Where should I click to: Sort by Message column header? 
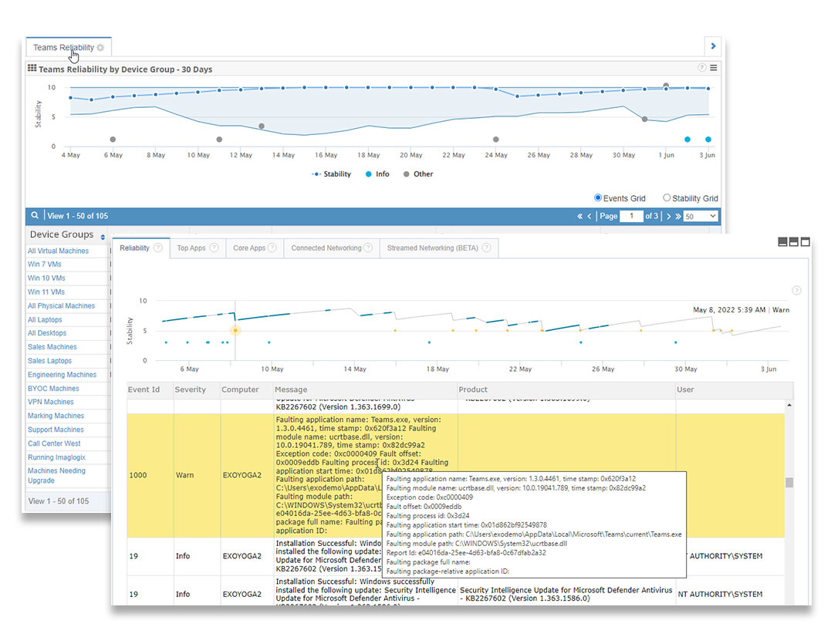[291, 389]
